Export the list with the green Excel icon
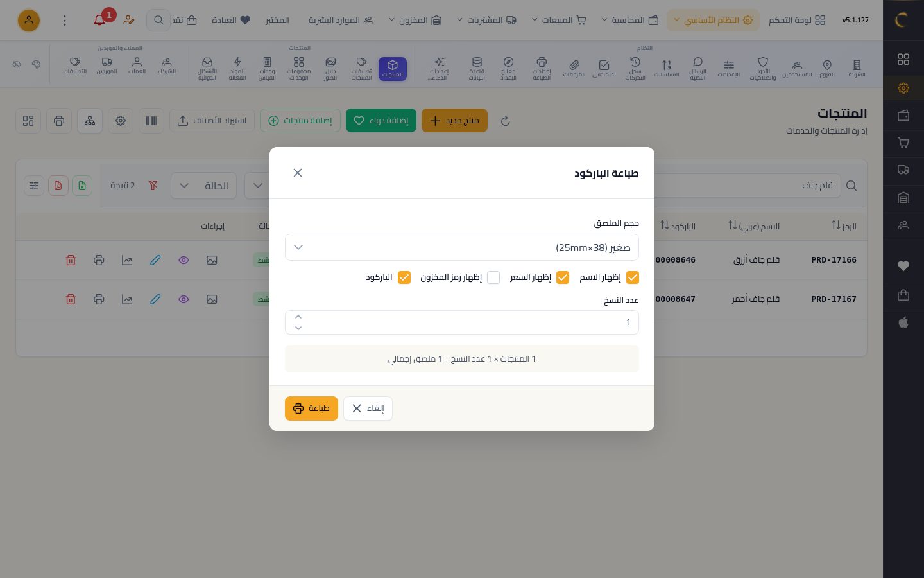 pos(82,186)
